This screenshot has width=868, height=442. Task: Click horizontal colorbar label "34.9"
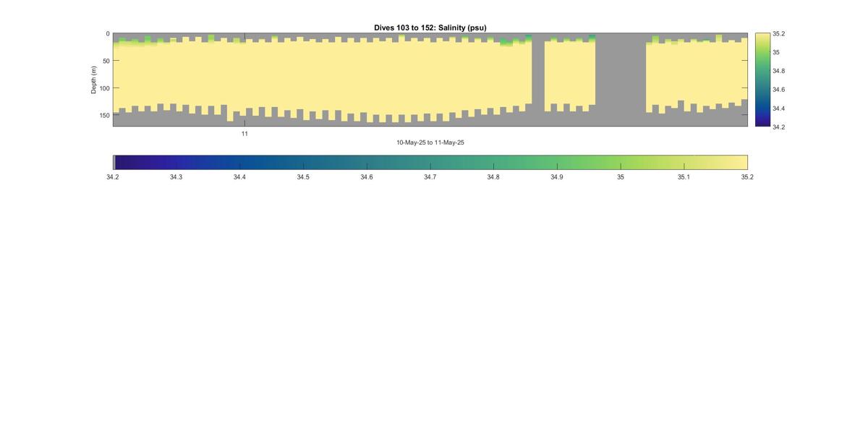[556, 177]
